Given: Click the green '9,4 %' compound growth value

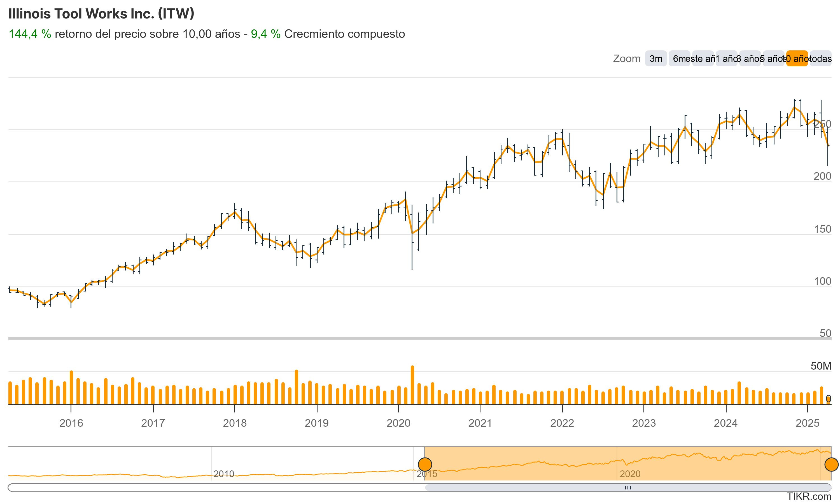Looking at the screenshot, I should tap(266, 34).
